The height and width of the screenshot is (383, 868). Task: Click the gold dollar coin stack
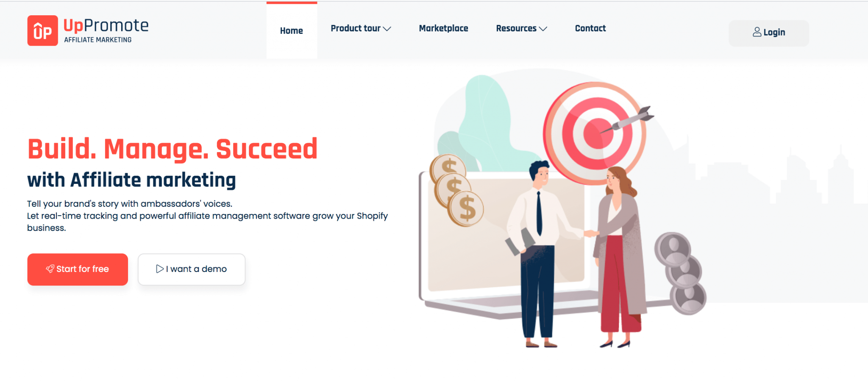pos(456,190)
